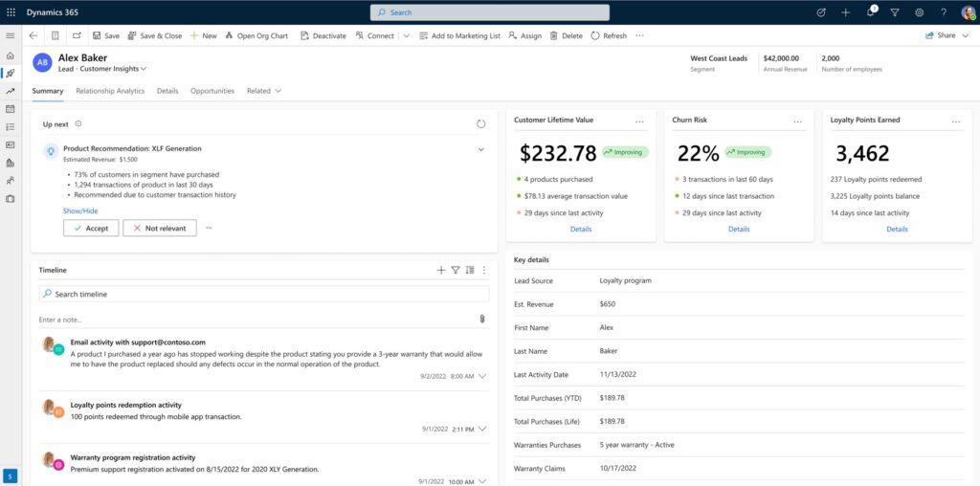This screenshot has width=980, height=486.
Task: Open Customer Lifetime Value card menu
Action: tap(639, 121)
